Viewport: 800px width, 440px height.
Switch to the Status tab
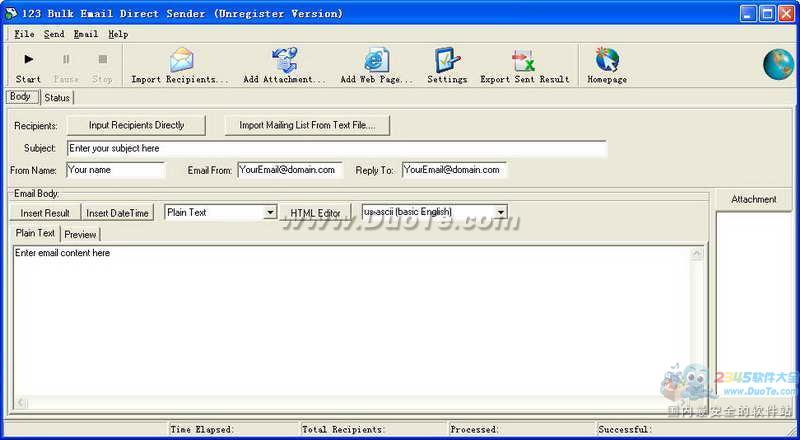[x=57, y=98]
